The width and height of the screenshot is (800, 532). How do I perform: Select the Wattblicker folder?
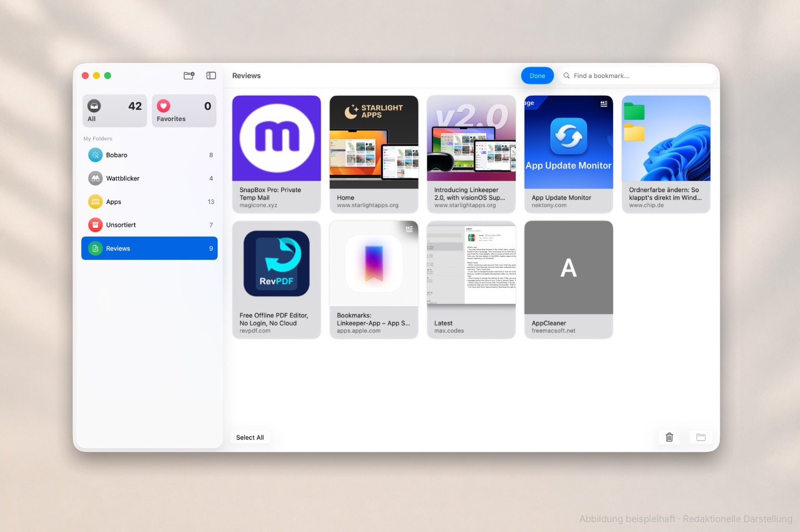pos(149,178)
